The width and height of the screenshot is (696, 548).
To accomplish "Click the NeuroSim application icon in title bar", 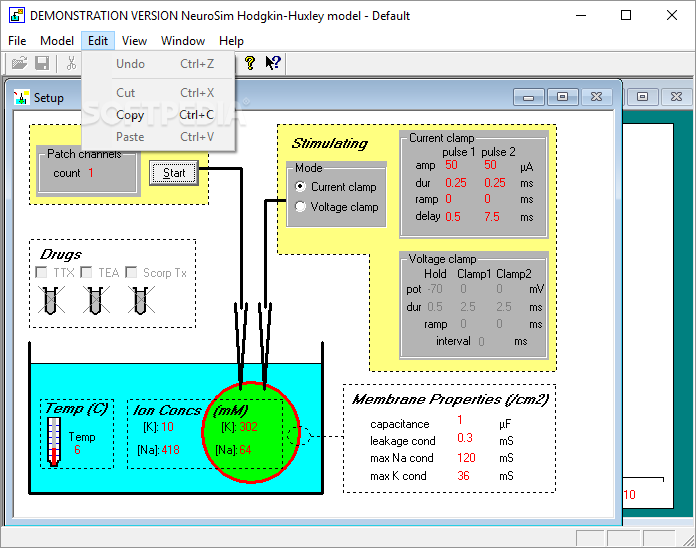I will pos(17,16).
